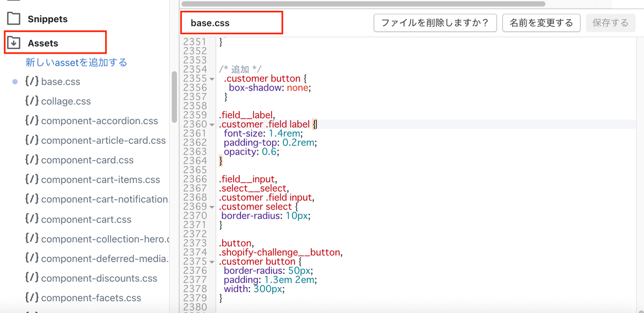Open component-deferred-media file
The height and width of the screenshot is (313, 644).
click(x=105, y=258)
